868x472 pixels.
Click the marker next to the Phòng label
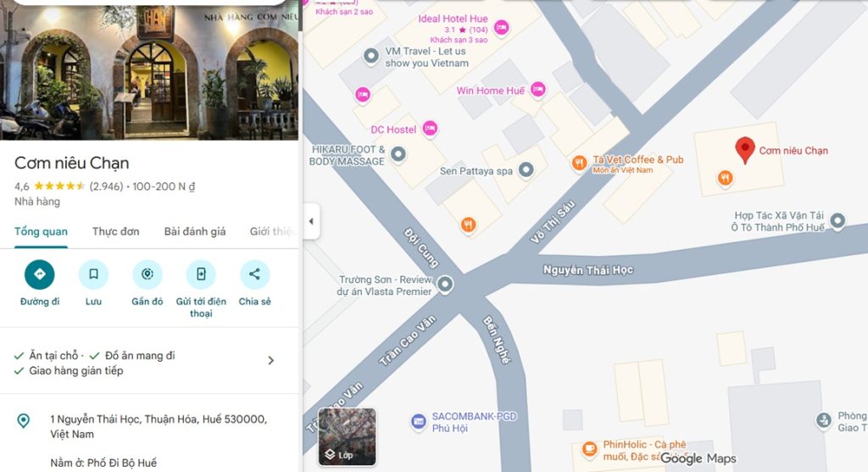tap(824, 420)
